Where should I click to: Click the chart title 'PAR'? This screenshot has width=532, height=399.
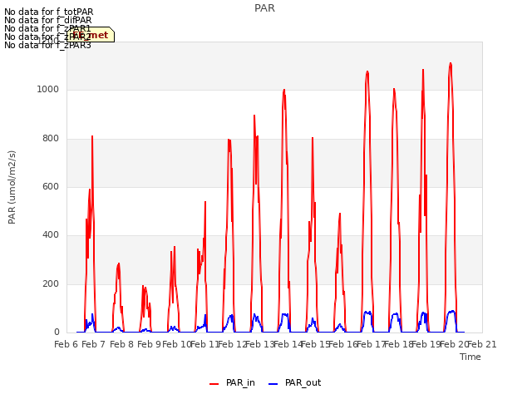(x=264, y=8)
